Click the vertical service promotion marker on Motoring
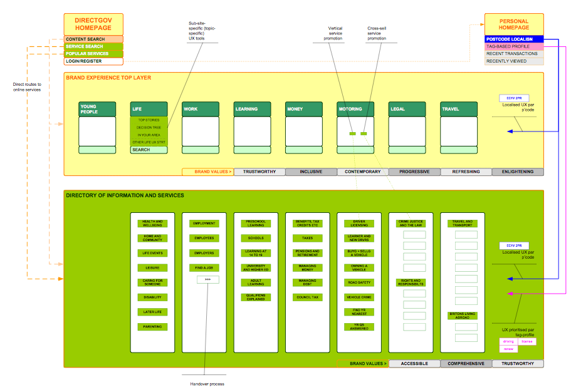Viewport: 571px width, 392px height. (352, 133)
